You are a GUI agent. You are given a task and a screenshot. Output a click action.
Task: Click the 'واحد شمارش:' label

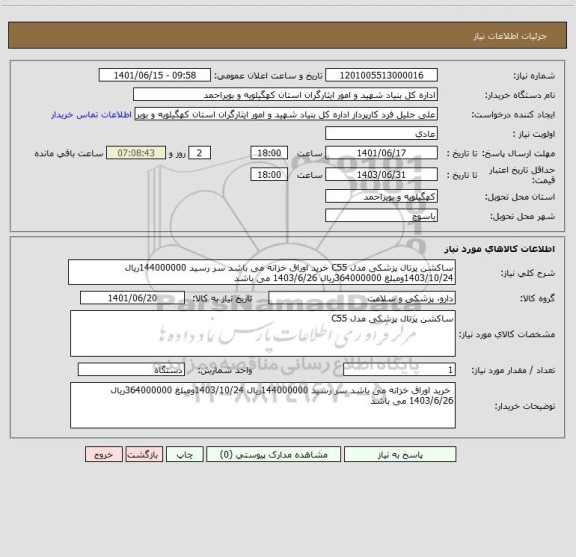[225, 370]
